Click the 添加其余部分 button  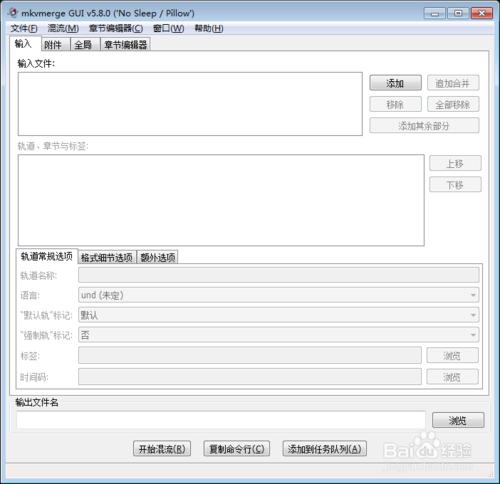[424, 126]
